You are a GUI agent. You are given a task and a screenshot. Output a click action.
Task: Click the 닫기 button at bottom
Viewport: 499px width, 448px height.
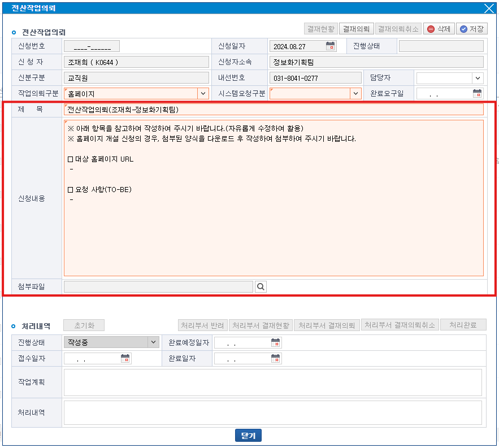248,436
